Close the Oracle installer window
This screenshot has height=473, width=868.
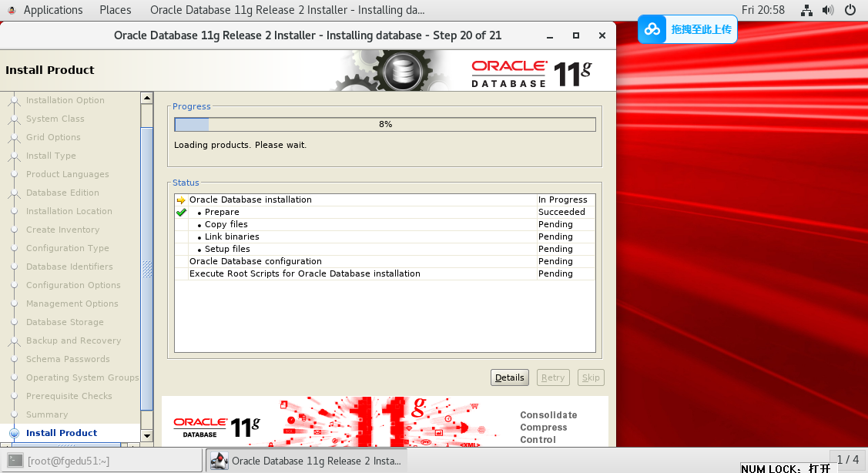602,35
